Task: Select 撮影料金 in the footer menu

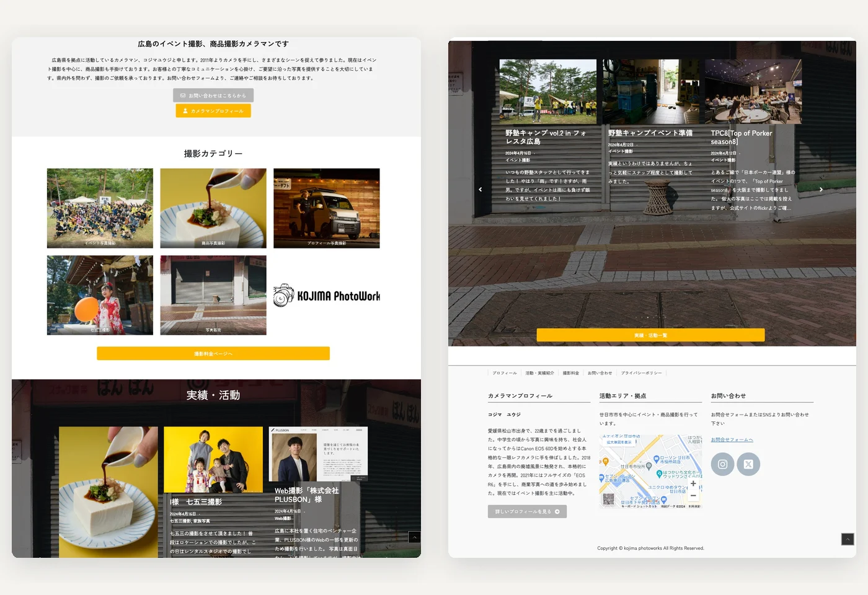Action: pos(571,373)
